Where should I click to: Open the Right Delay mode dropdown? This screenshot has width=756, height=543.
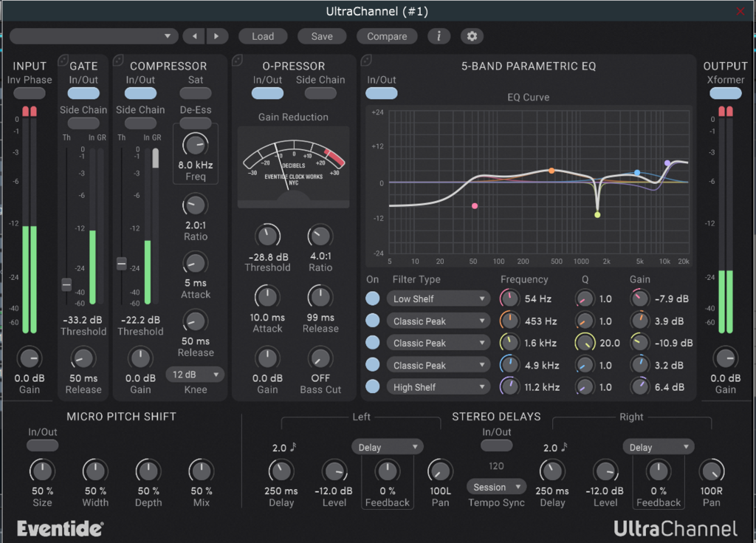[x=658, y=448]
